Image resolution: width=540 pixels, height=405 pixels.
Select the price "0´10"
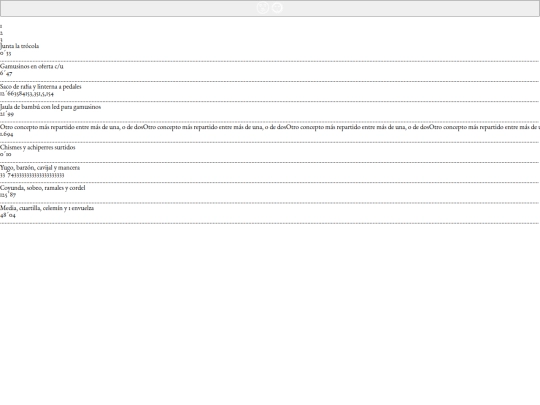coord(6,154)
